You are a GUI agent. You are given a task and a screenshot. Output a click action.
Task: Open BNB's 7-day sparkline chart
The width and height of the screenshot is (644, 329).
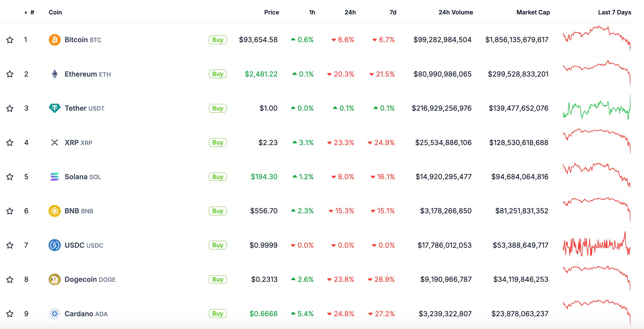[597, 210]
